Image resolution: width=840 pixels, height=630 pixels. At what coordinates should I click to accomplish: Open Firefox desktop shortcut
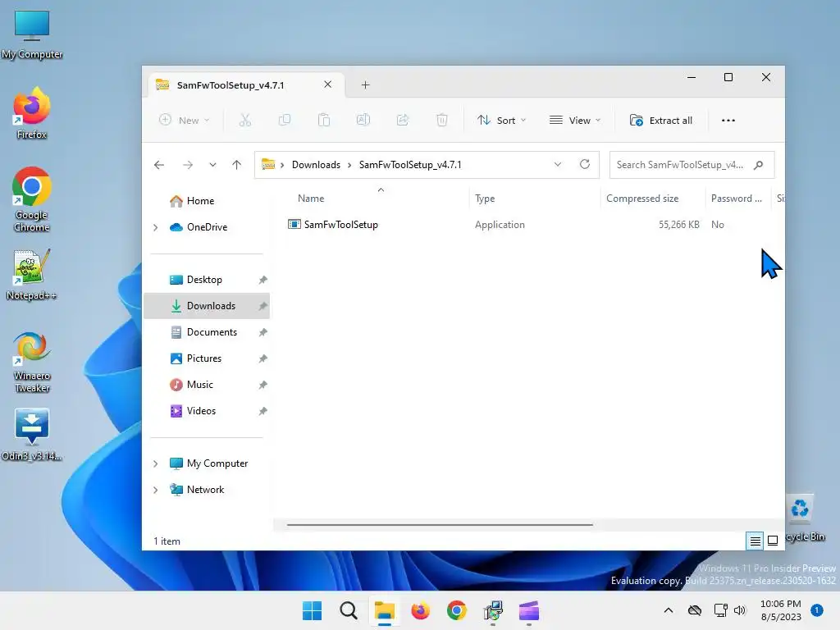coord(32,113)
